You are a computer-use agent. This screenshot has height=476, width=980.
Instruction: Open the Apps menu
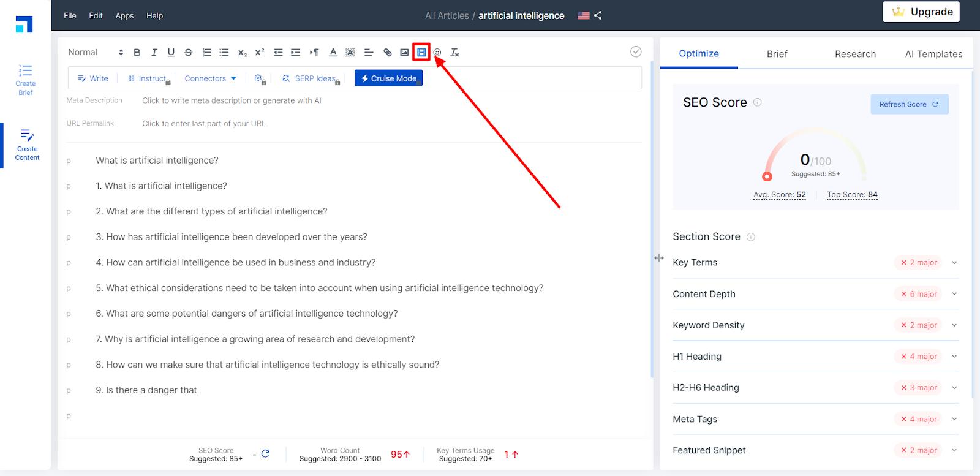tap(124, 15)
